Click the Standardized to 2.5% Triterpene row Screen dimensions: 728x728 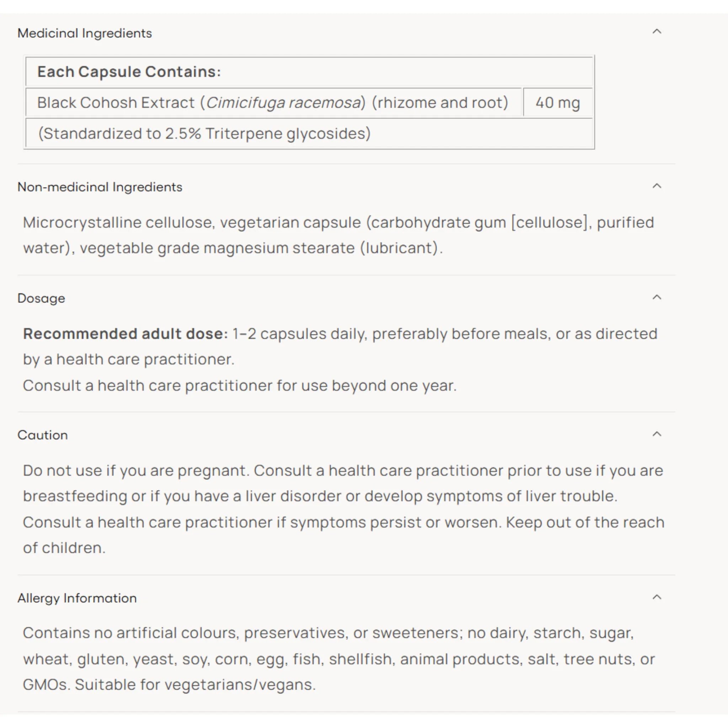tap(309, 133)
